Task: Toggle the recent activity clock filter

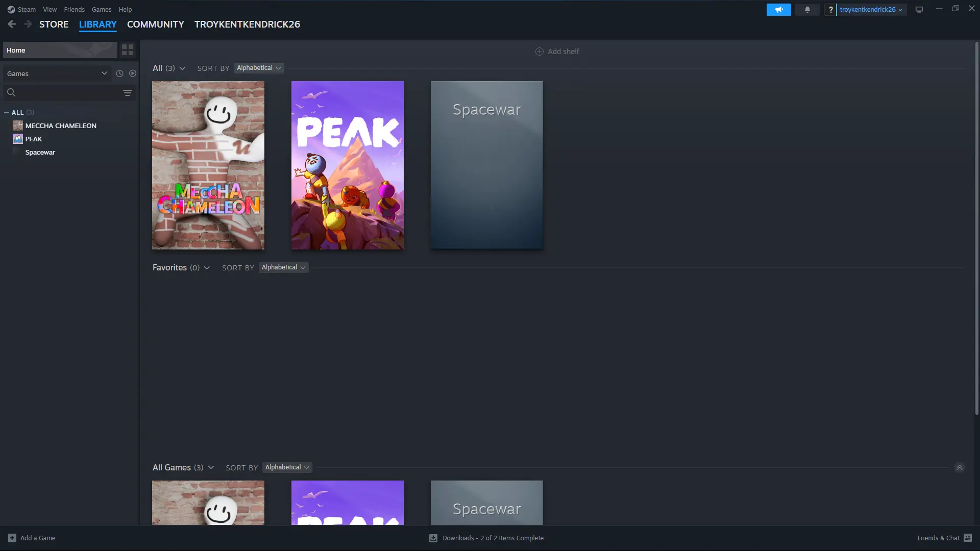Action: (119, 73)
